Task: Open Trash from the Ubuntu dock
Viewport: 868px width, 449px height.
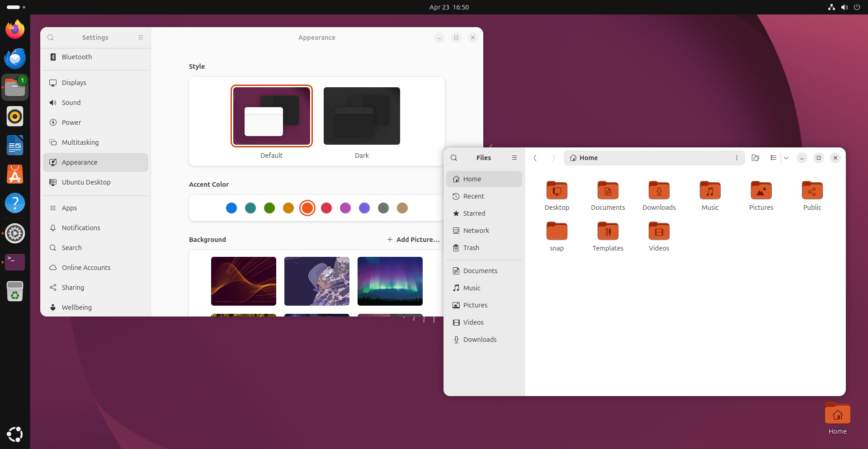Action: pyautogui.click(x=15, y=291)
